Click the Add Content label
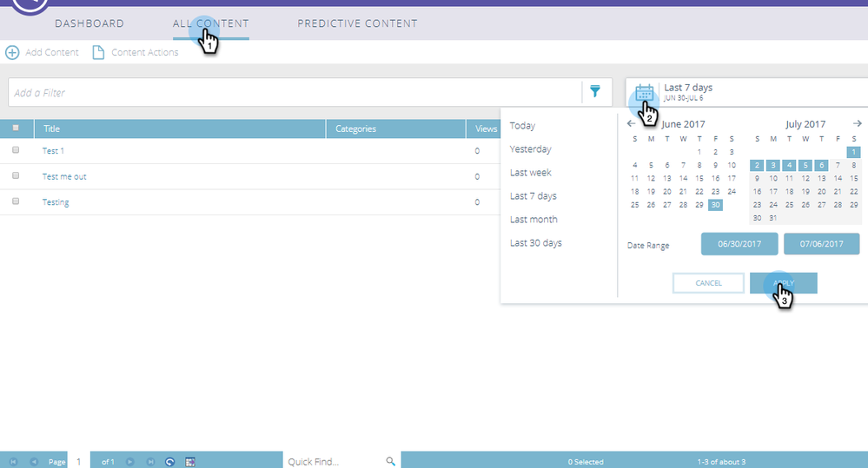 coord(52,52)
